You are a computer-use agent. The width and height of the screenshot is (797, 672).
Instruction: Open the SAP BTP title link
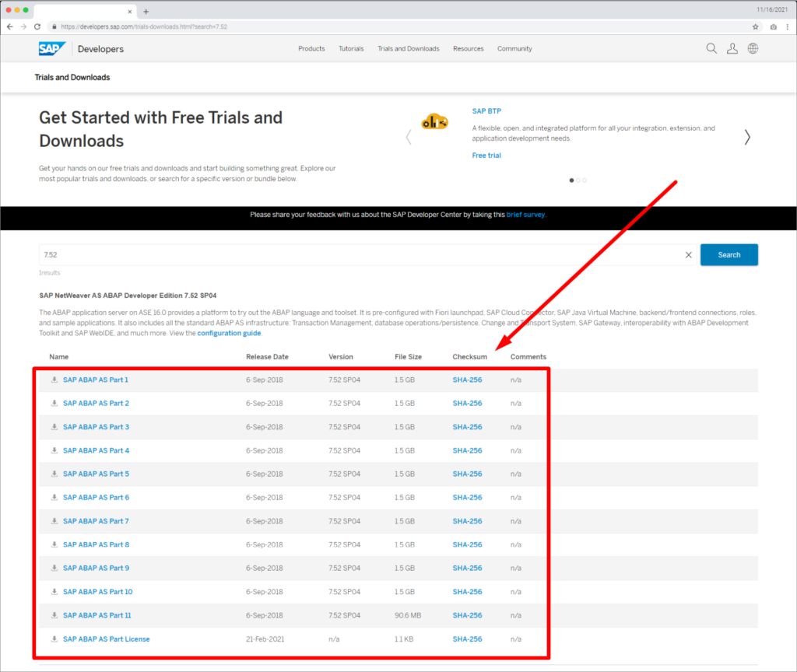[486, 110]
